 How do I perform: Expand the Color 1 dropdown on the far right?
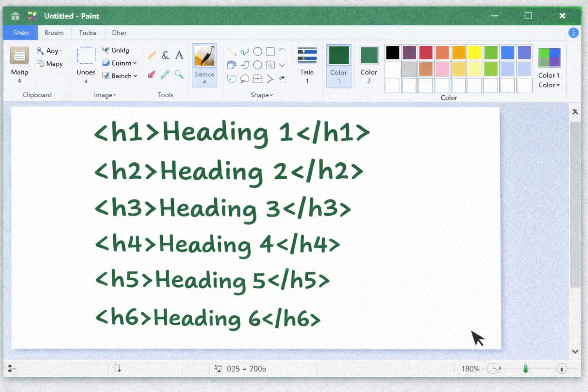click(549, 85)
